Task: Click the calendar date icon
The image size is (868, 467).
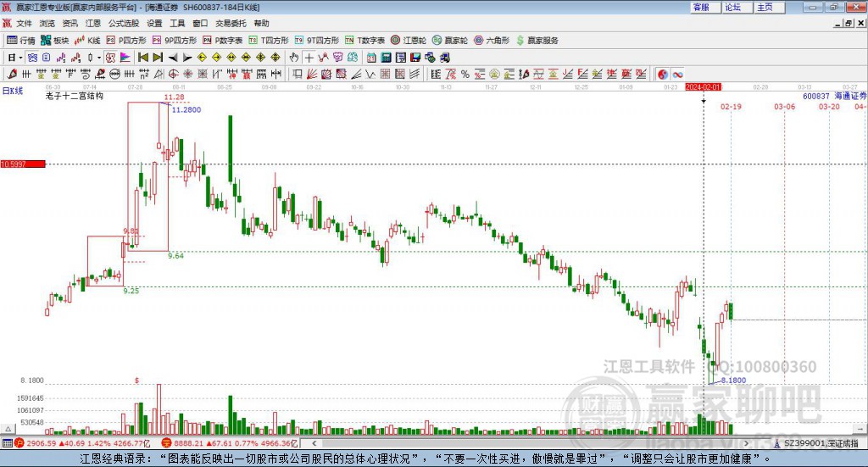Action: (x=371, y=58)
